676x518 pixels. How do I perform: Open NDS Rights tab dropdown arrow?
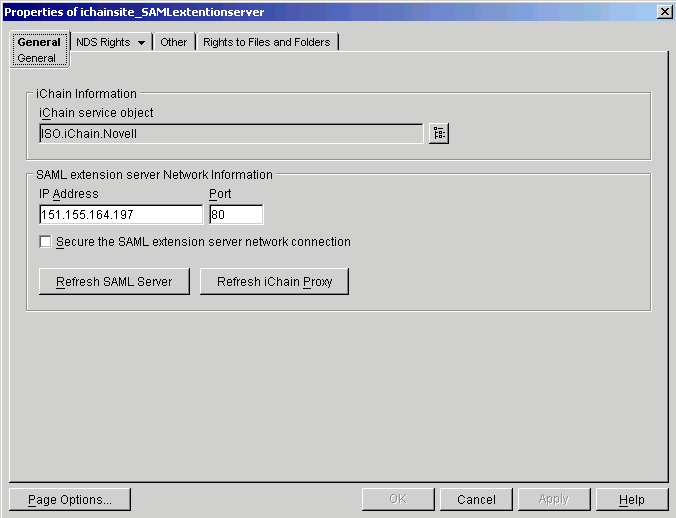[141, 43]
